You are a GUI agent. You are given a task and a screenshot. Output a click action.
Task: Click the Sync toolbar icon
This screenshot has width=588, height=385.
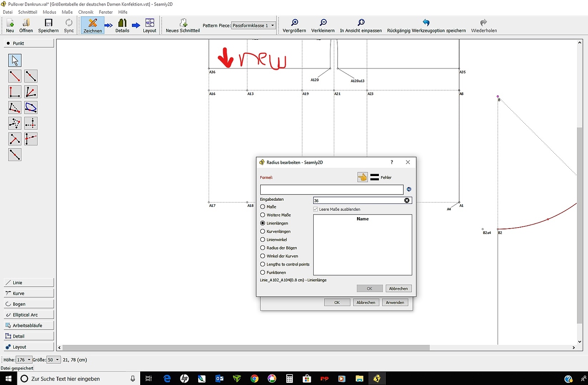[69, 25]
